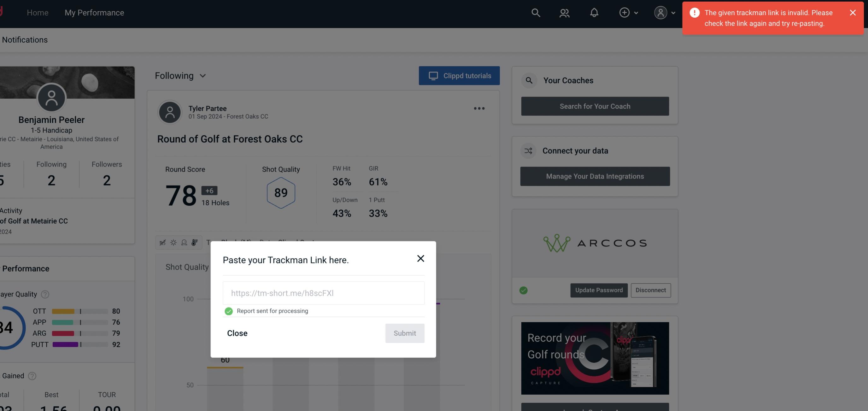The width and height of the screenshot is (868, 411).
Task: Expand the add content plus dropdown
Action: pos(628,12)
